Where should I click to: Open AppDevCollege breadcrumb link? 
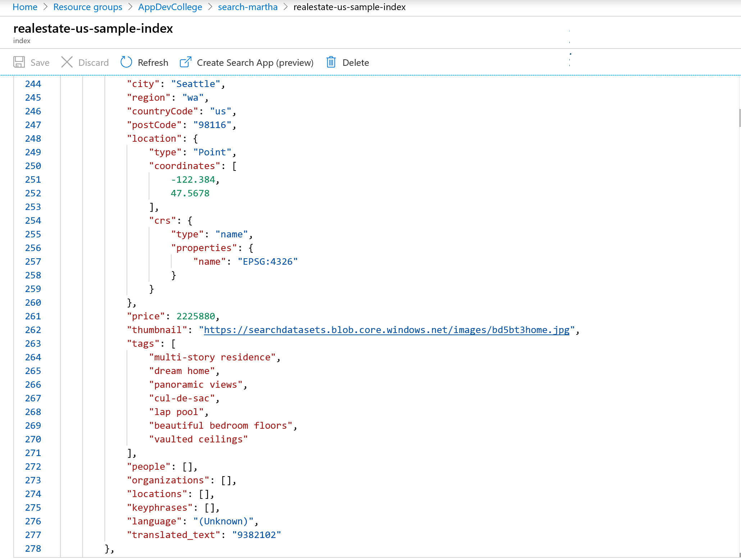(x=170, y=7)
